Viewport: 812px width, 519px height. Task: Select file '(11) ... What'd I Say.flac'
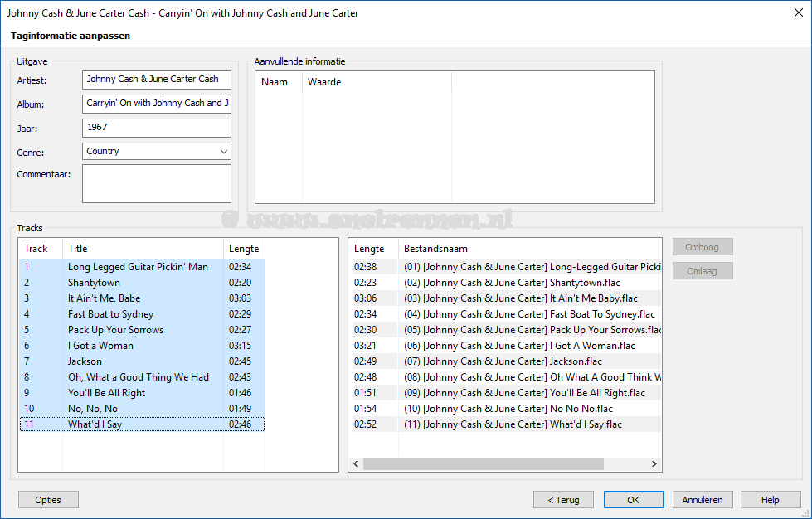point(505,424)
